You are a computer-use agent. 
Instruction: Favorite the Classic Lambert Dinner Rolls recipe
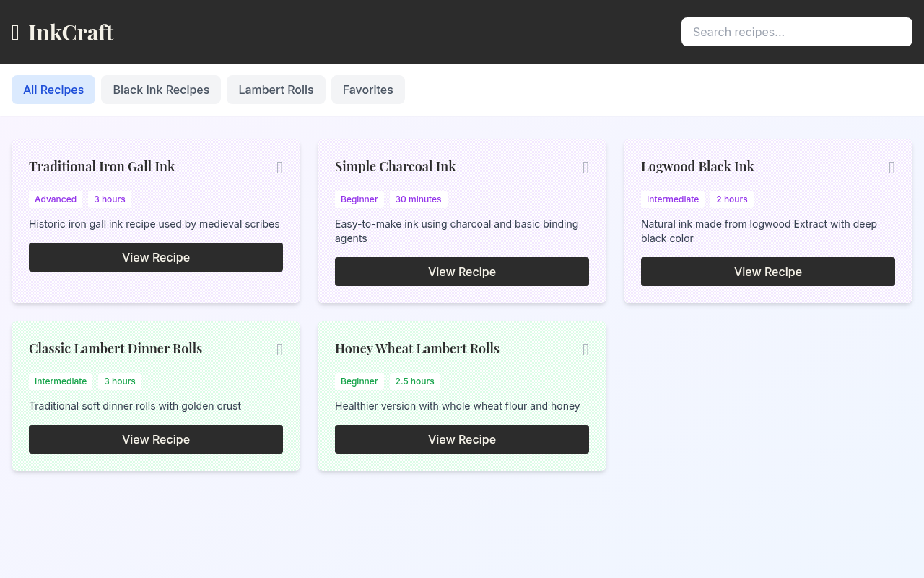[279, 350]
